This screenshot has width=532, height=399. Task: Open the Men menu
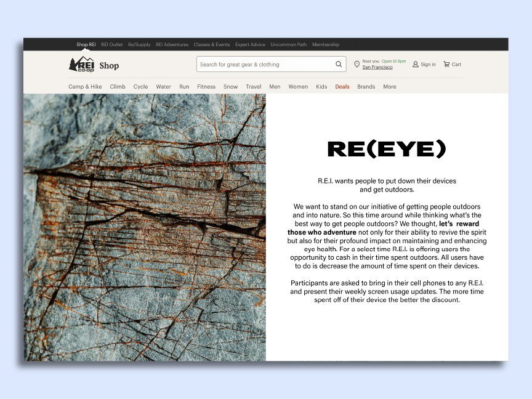pyautogui.click(x=275, y=87)
